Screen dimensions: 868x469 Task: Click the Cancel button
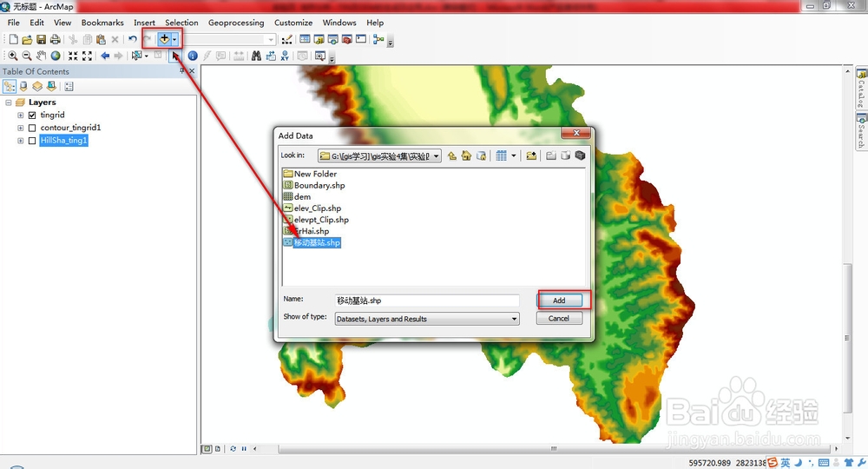pos(559,319)
